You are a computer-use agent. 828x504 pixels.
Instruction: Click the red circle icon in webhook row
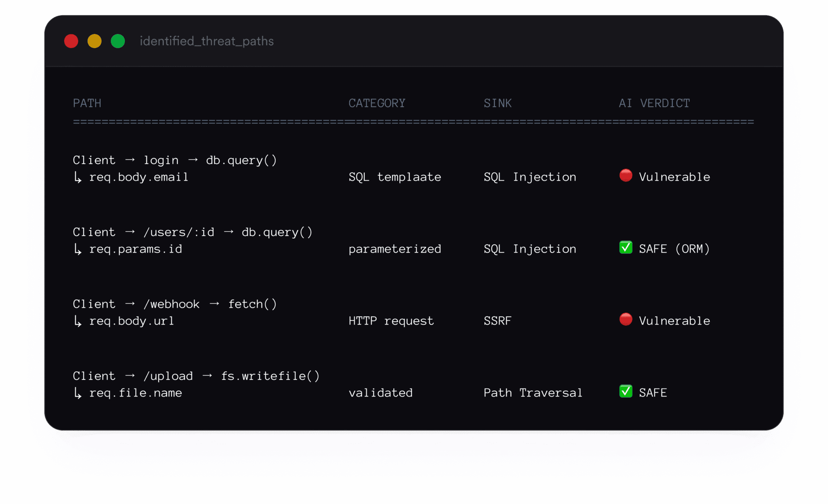[626, 319]
